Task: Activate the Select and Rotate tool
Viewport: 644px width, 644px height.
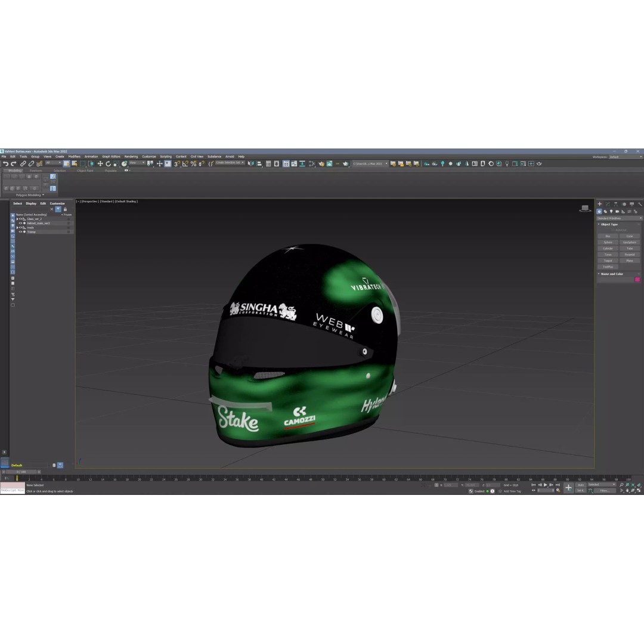Action: tap(108, 163)
